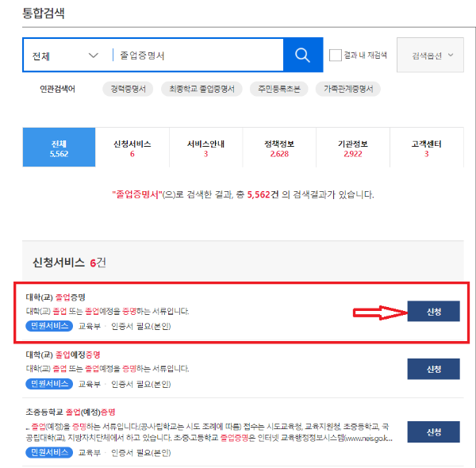Image resolution: width=476 pixels, height=468 pixels.
Task: Select related keyword 가족관계증명서
Action: click(348, 89)
